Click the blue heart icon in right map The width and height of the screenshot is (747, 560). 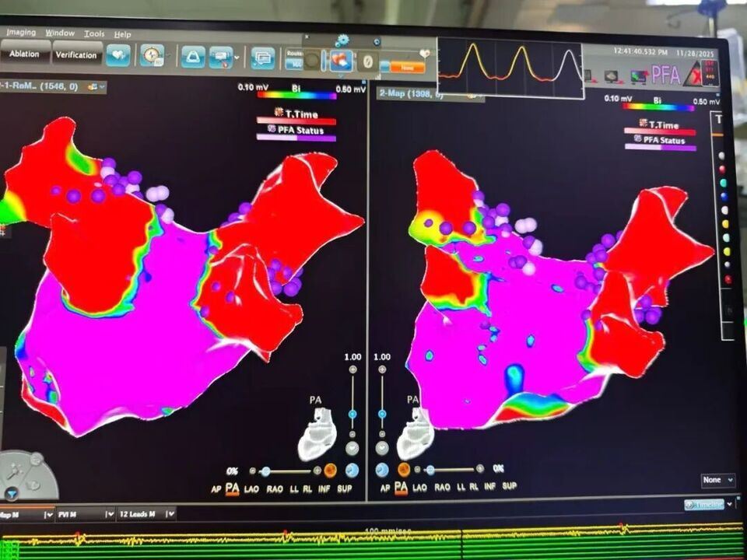(x=382, y=470)
